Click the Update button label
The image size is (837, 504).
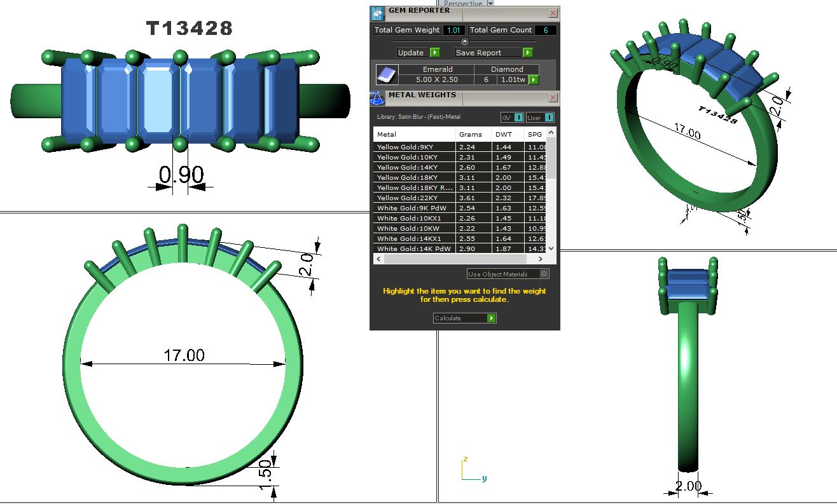click(411, 53)
